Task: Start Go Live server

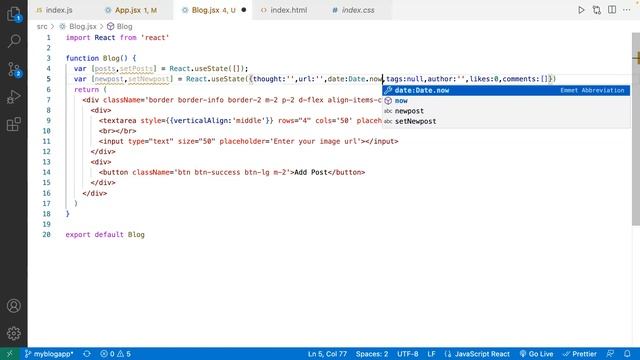Action: click(536, 354)
